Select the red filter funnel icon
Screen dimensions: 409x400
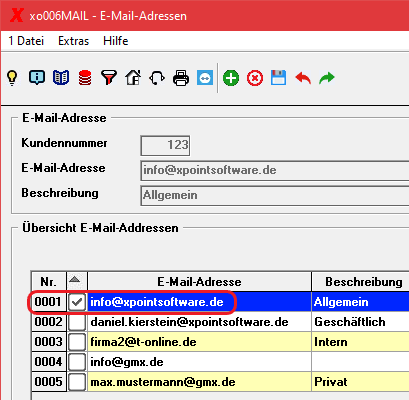tap(109, 78)
